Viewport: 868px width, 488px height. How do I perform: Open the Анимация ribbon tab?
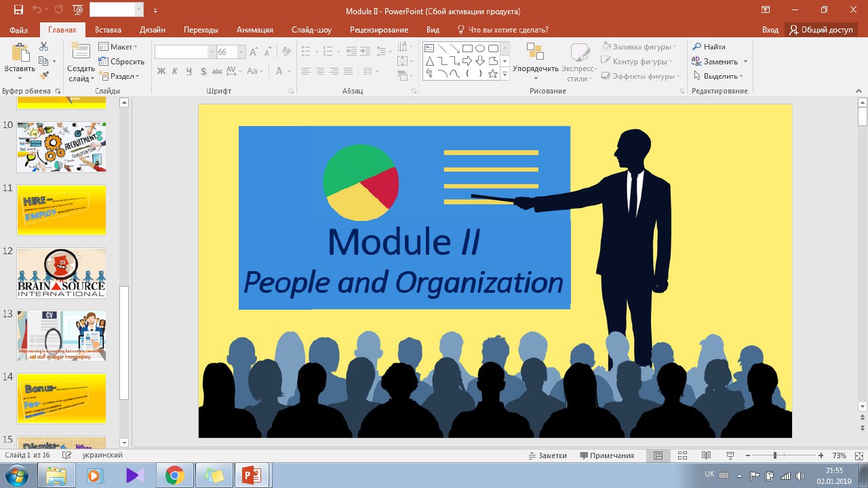pyautogui.click(x=255, y=30)
